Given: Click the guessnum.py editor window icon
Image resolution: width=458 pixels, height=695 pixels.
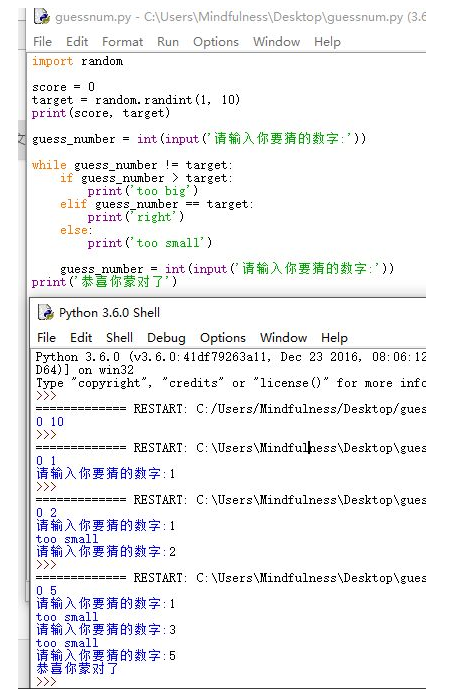Looking at the screenshot, I should pos(42,16).
